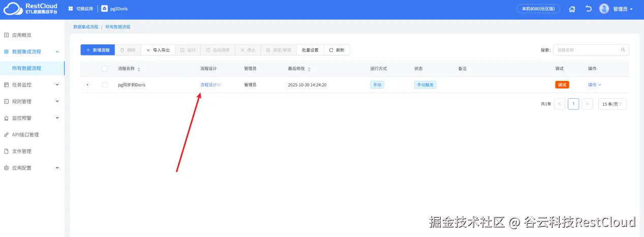Open the 操作 dropdown in the row
The width and height of the screenshot is (644, 237).
(595, 85)
